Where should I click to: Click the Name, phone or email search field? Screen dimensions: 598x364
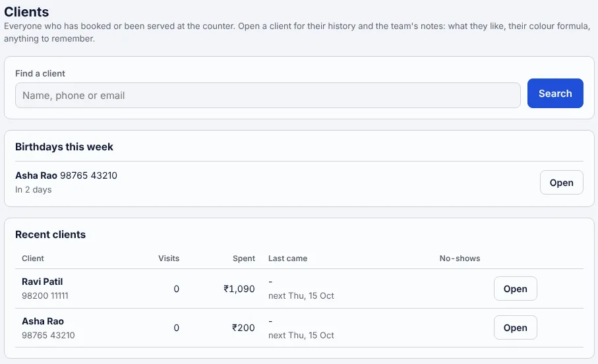(x=268, y=96)
